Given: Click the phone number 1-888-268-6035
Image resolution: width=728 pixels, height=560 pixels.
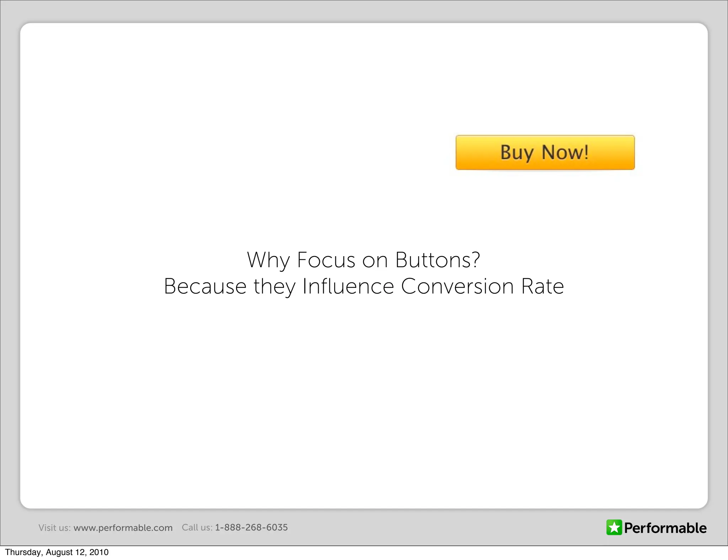Looking at the screenshot, I should coord(251,527).
